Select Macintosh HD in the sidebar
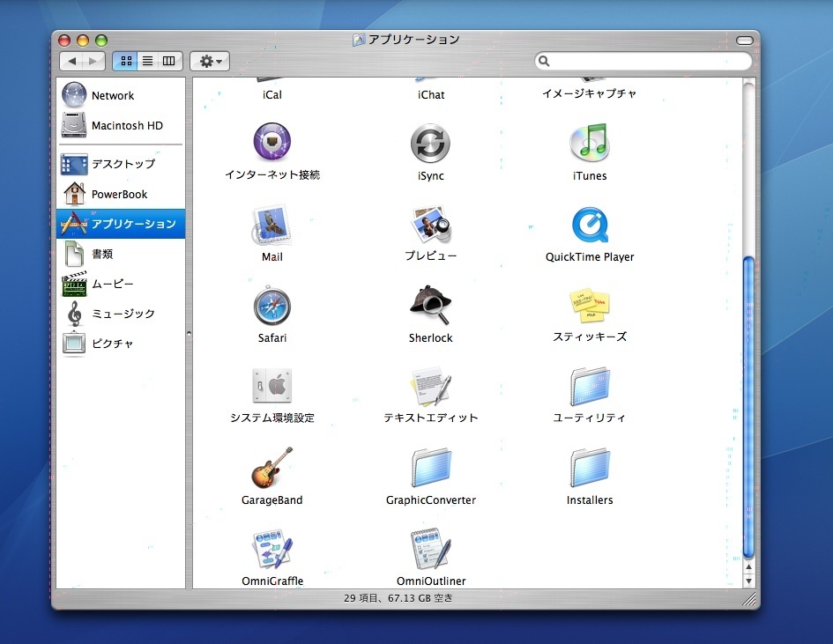This screenshot has width=833, height=644. pyautogui.click(x=121, y=125)
